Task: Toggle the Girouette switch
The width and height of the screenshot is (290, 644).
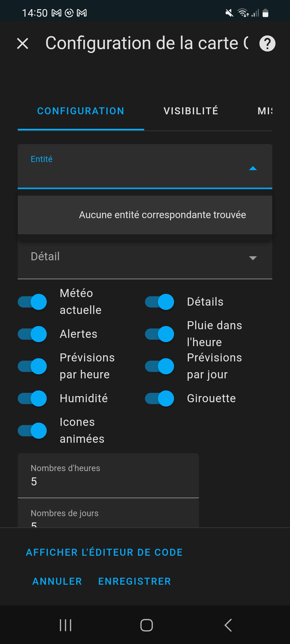Action: (x=160, y=398)
